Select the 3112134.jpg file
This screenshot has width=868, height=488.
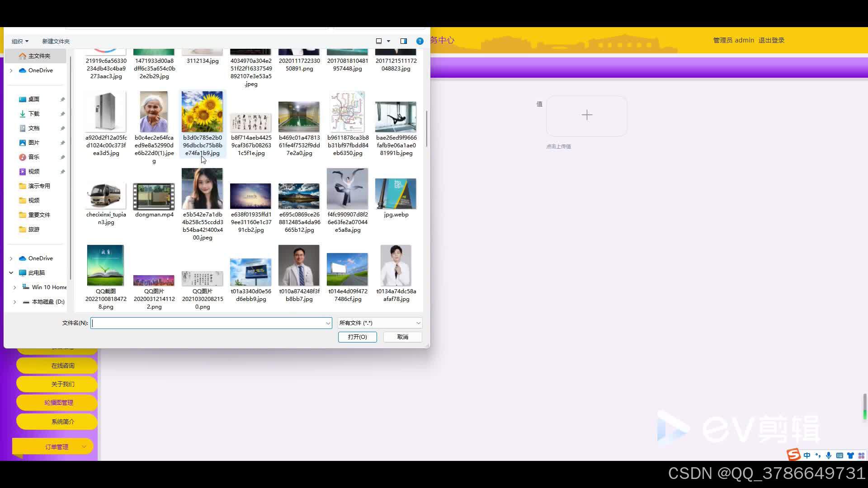203,57
